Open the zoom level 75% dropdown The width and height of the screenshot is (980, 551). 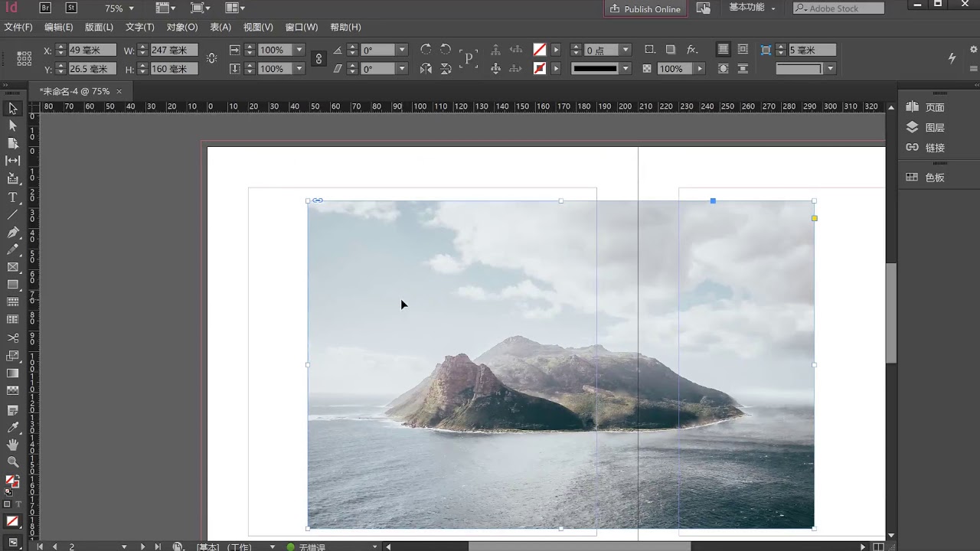[131, 8]
